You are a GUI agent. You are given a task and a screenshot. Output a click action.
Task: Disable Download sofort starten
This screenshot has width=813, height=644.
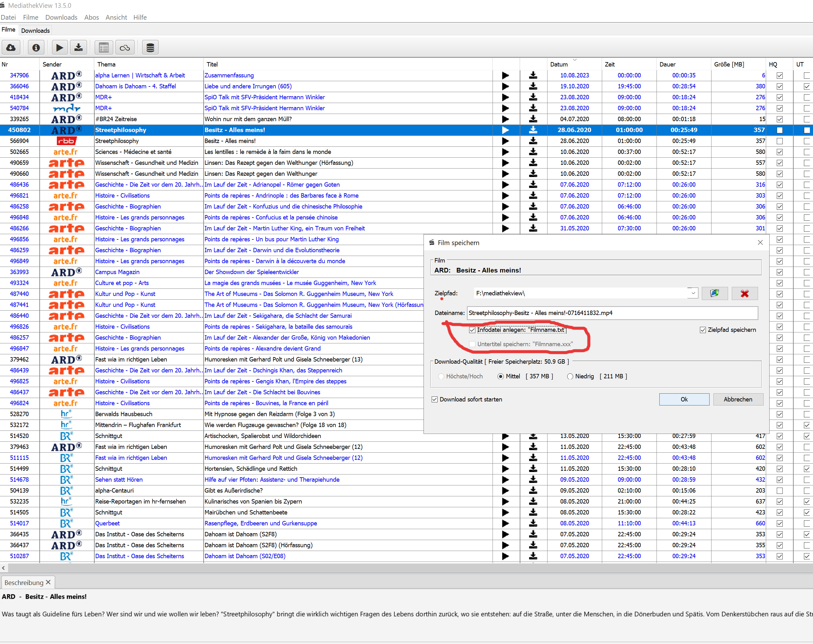435,399
